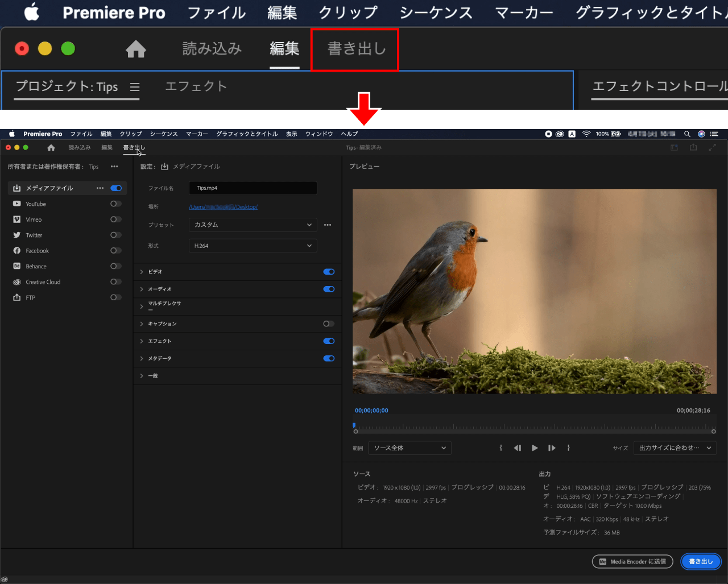This screenshot has width=728, height=584.
Task: Open macOS Control Center list icon
Action: point(714,134)
